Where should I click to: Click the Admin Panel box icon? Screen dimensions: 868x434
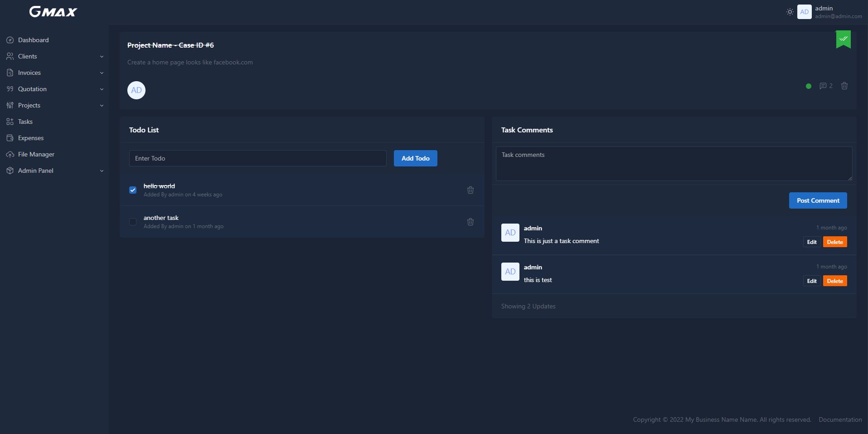(10, 171)
